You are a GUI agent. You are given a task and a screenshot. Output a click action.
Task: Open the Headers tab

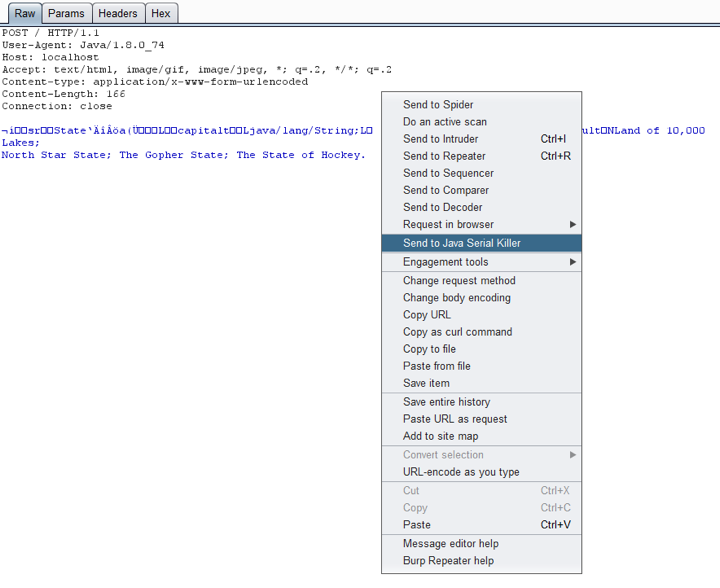click(117, 14)
